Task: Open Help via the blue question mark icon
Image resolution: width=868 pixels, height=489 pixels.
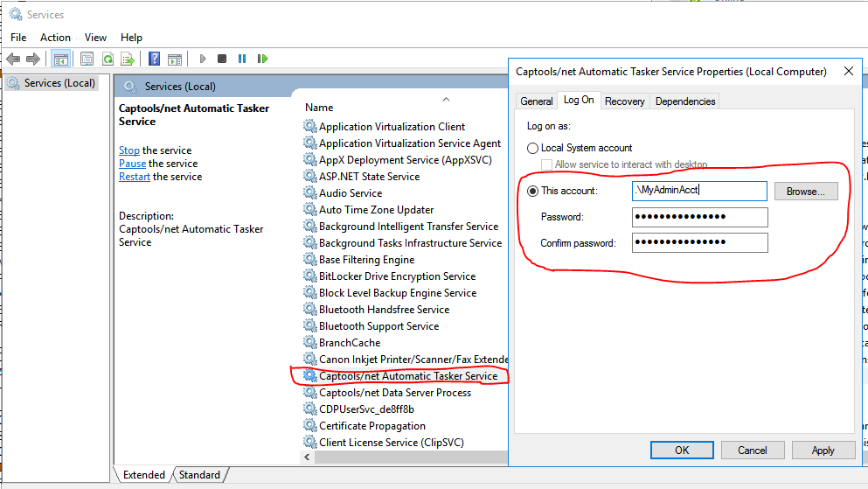Action: click(154, 59)
